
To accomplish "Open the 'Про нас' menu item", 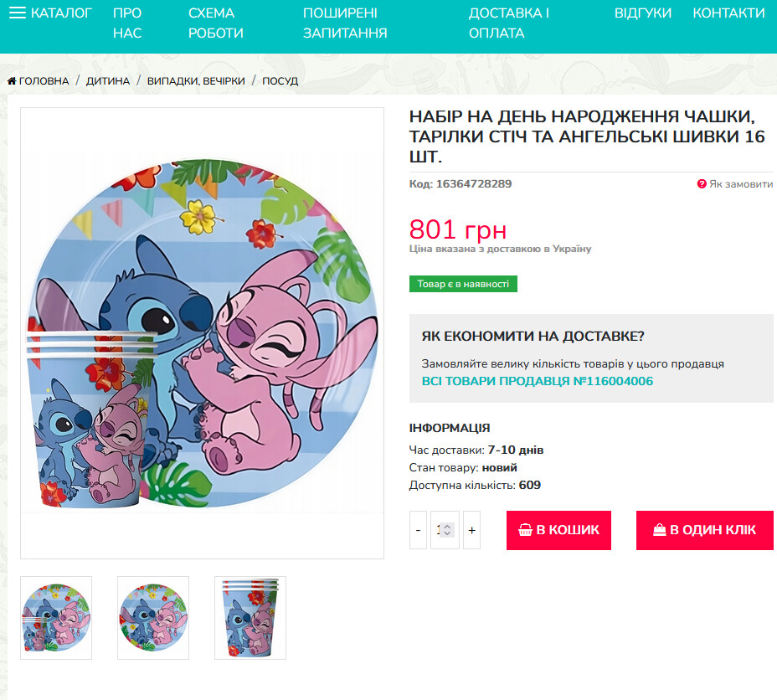I will tap(127, 23).
